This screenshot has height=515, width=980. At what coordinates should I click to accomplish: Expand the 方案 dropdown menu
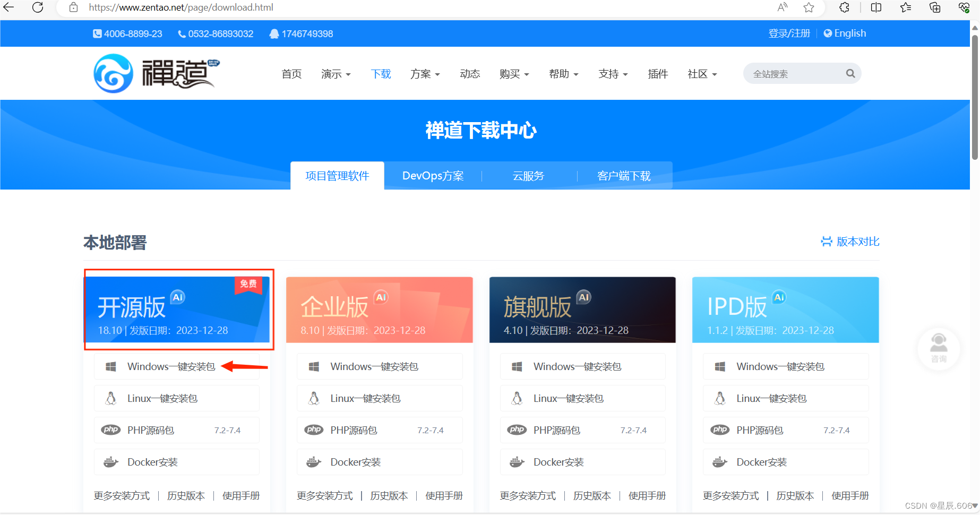pyautogui.click(x=425, y=74)
